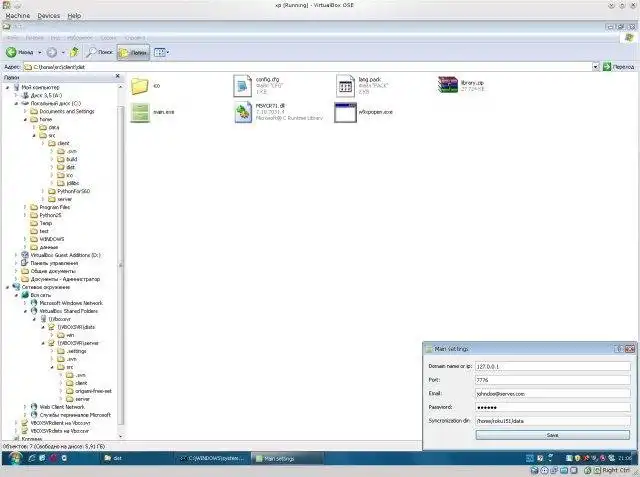This screenshot has width=640, height=477.
Task: Switch to the dist taskbar button
Action: [136, 458]
